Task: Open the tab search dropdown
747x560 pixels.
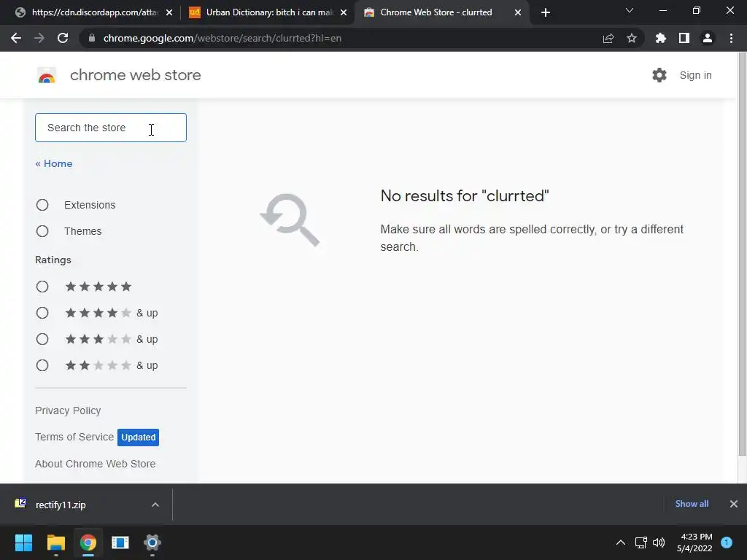Action: pyautogui.click(x=630, y=10)
